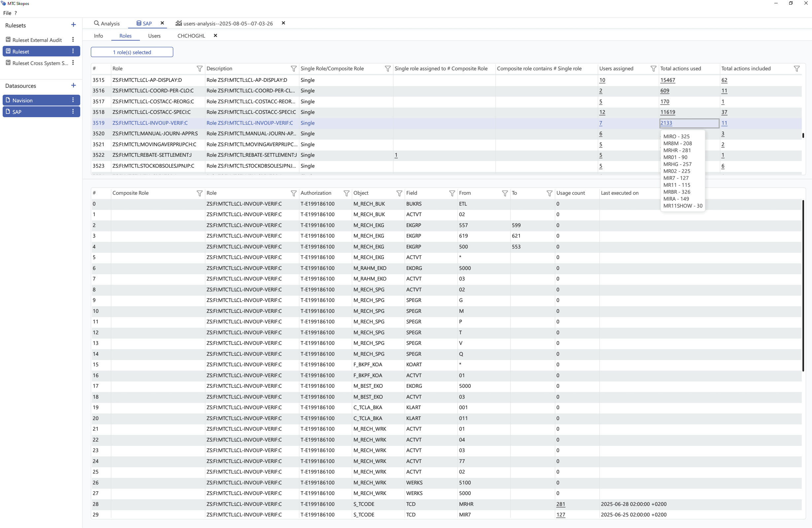Add a new datasource with plus icon
The width and height of the screenshot is (812, 528).
[x=73, y=85]
